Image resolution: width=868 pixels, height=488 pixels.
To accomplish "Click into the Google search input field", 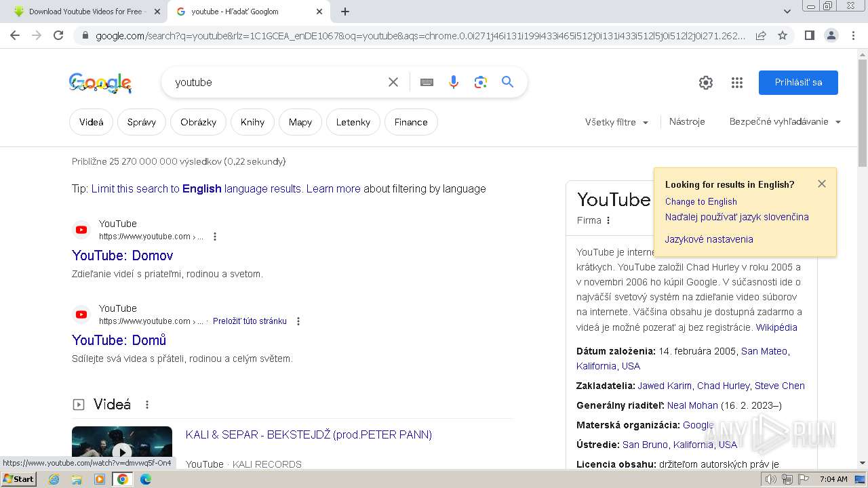I will pyautogui.click(x=278, y=82).
